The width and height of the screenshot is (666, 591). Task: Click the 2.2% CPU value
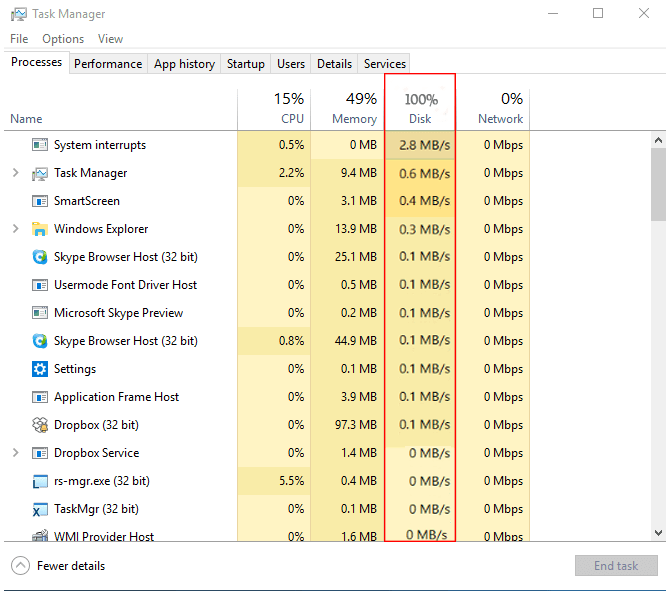click(291, 173)
